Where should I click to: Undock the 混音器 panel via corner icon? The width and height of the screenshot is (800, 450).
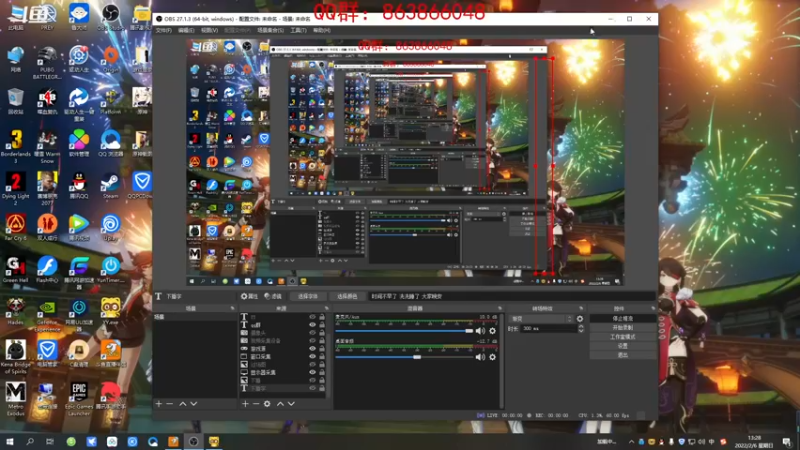[x=499, y=308]
